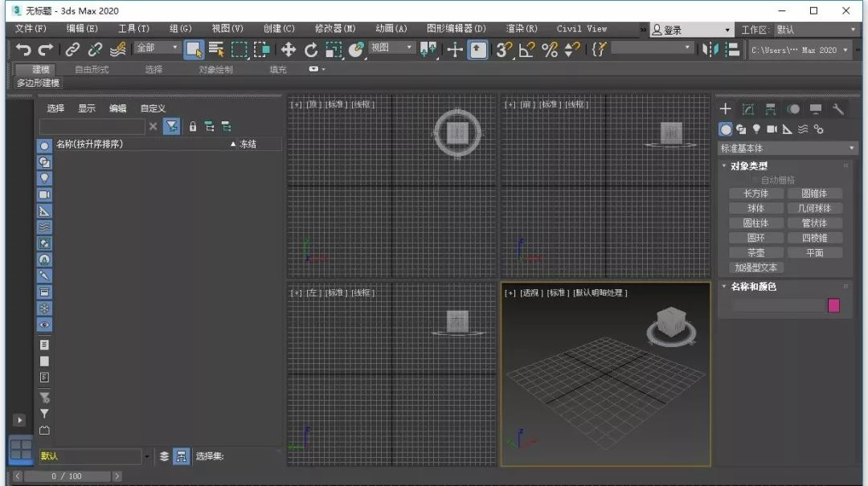Activate the Select and Rotate tool
Viewport: 868px width, 486px height.
click(311, 50)
